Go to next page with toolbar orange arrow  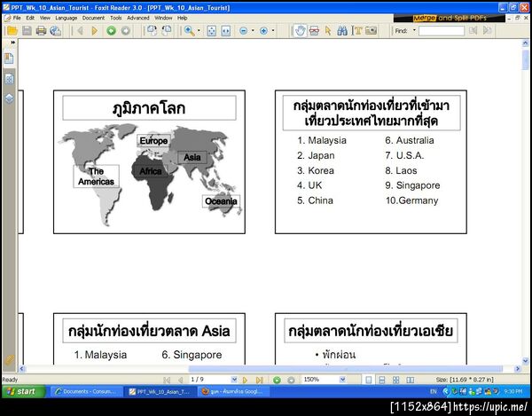click(94, 31)
